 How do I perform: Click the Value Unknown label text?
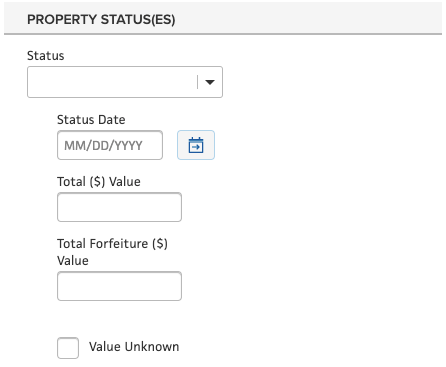point(134,347)
